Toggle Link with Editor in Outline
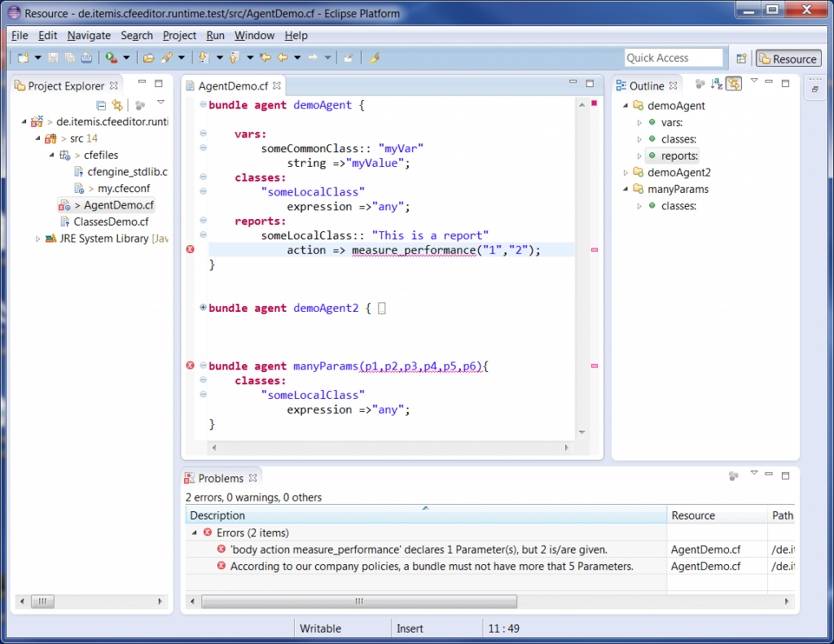Viewport: 834px width, 644px height. click(x=733, y=84)
